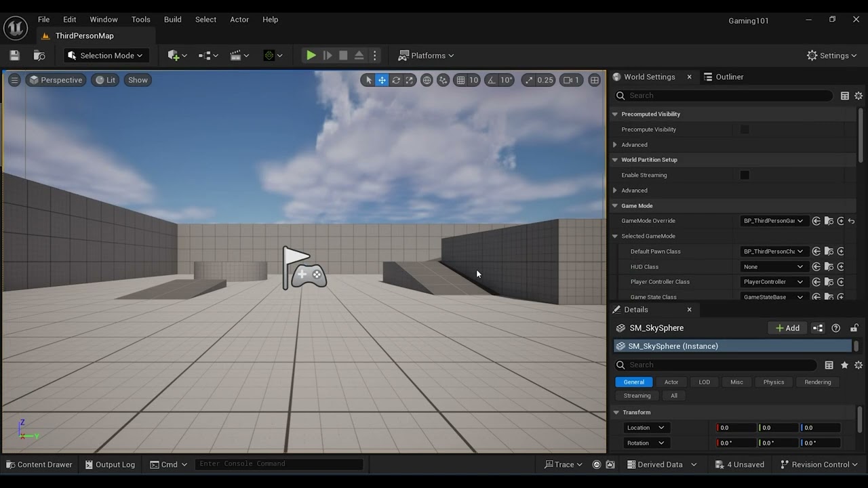Viewport: 868px width, 488px height.
Task: Select the Translate move tool in the viewport
Action: click(x=382, y=80)
